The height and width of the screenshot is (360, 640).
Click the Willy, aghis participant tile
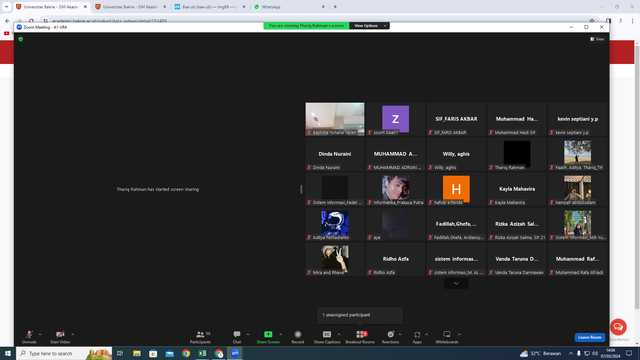pyautogui.click(x=456, y=154)
